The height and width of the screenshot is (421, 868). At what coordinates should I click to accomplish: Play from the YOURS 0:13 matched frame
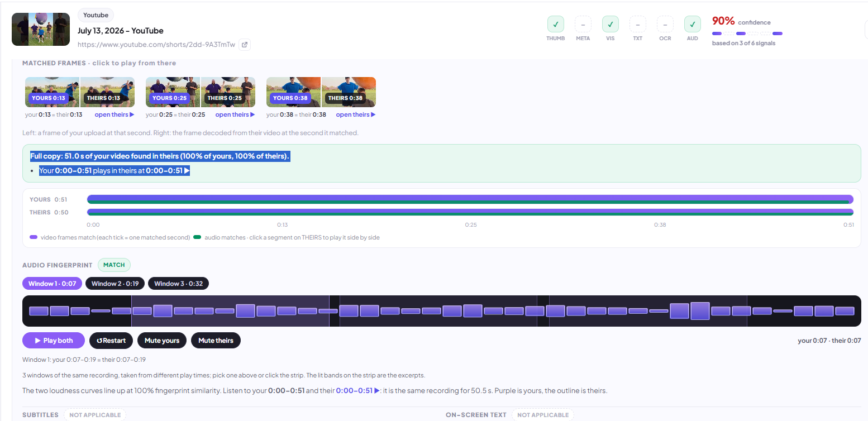click(x=53, y=92)
